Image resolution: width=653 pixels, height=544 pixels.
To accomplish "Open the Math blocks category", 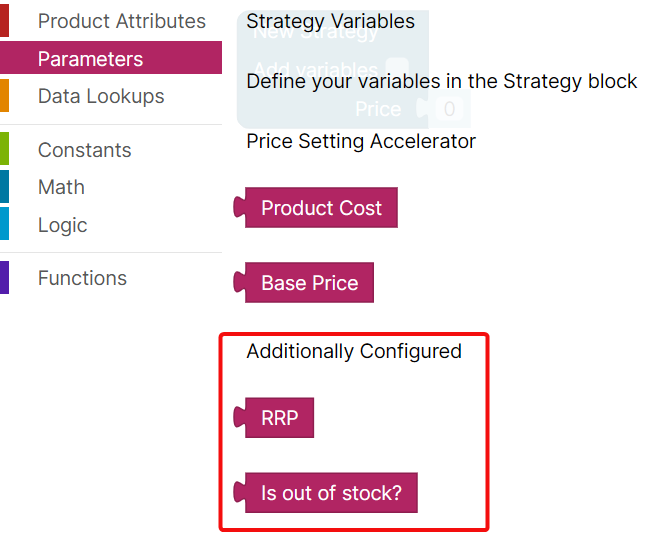I will click(61, 187).
